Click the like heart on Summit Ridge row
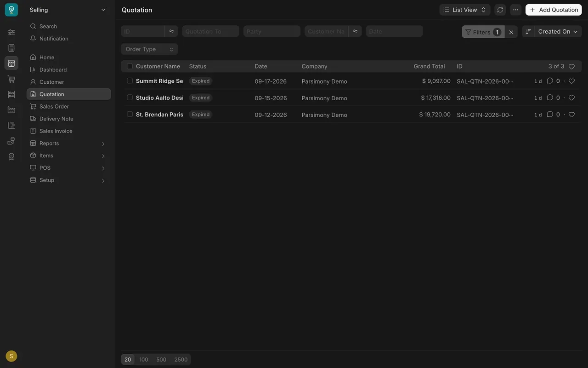This screenshot has height=368, width=588. pos(571,81)
